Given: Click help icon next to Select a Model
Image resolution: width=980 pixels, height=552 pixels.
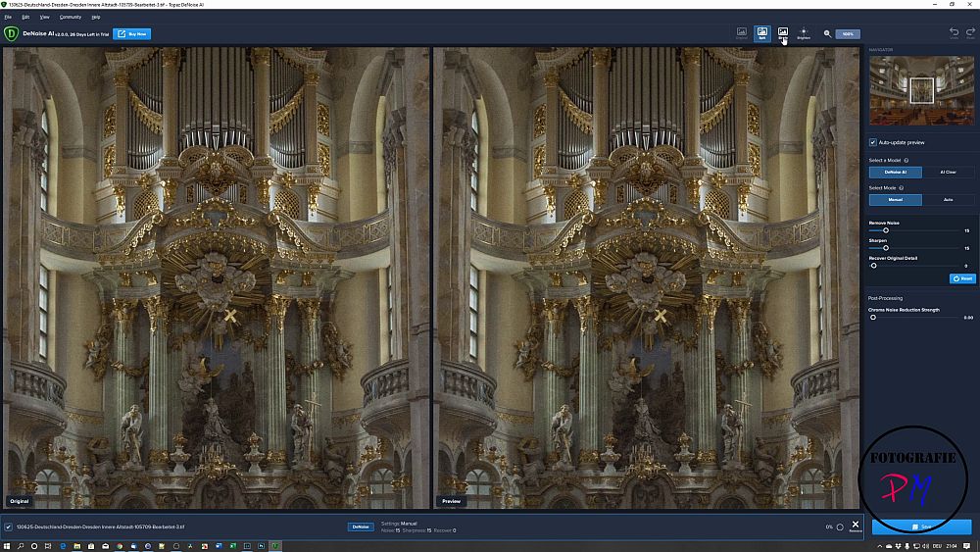Looking at the screenshot, I should click(x=906, y=161).
